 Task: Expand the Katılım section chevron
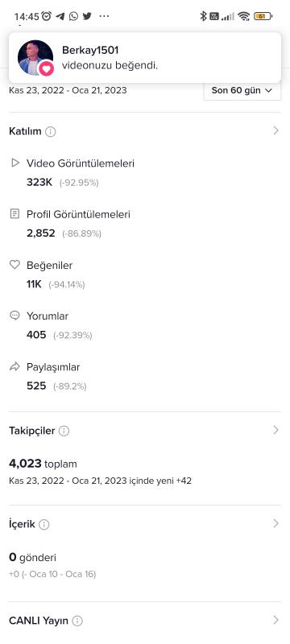275,131
